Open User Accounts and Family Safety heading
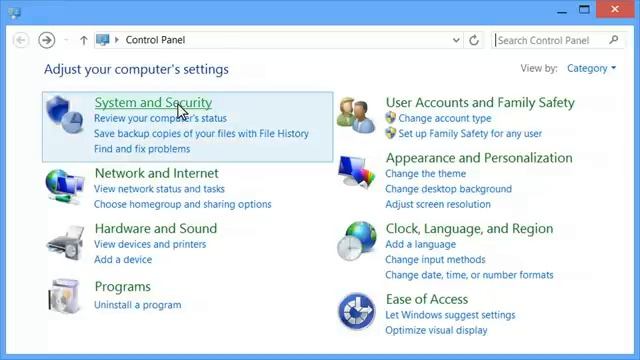This screenshot has width=640, height=360. (480, 102)
